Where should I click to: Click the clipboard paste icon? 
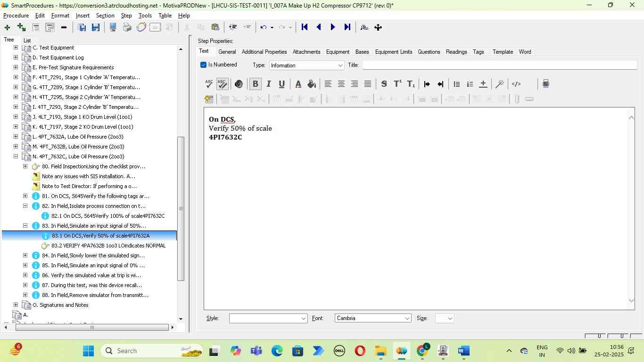point(215,27)
